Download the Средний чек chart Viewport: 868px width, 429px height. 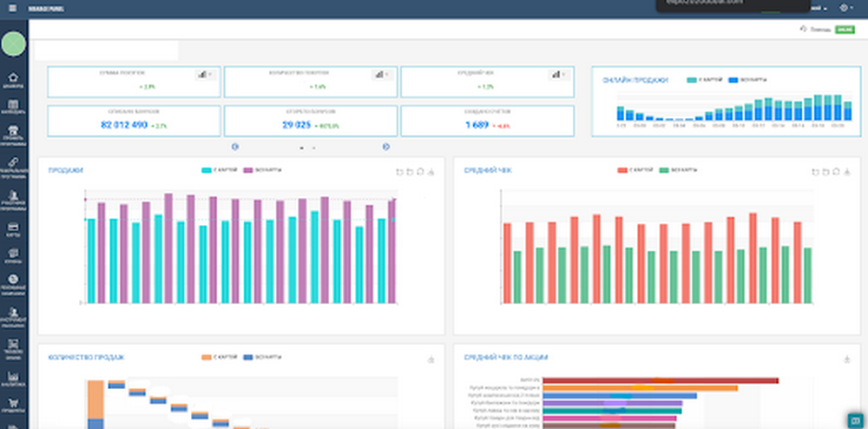(x=847, y=171)
